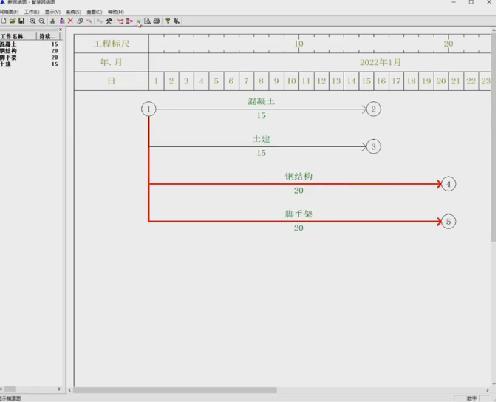This screenshot has height=402, width=496.
Task: Click the zoom in magnifier icon
Action: tap(33, 21)
